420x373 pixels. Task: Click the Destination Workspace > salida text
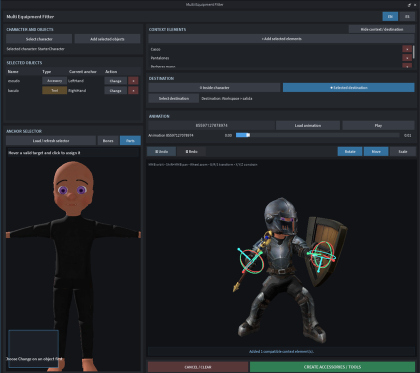click(227, 98)
